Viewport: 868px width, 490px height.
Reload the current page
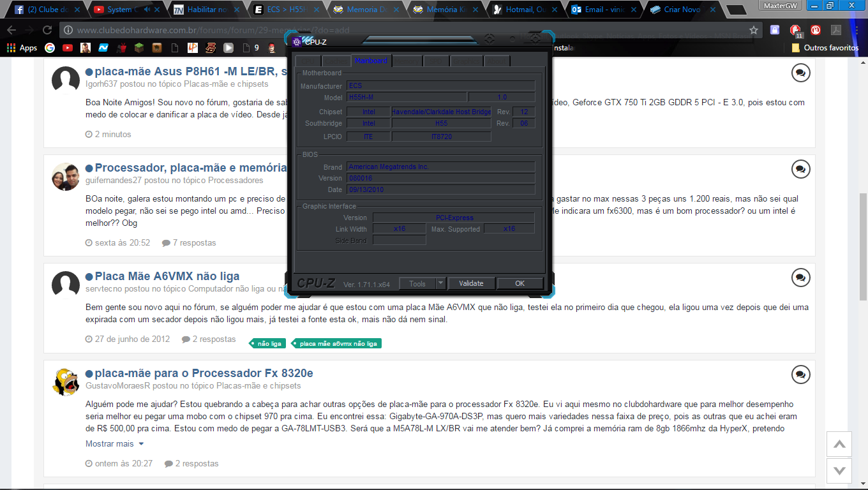pyautogui.click(x=47, y=30)
